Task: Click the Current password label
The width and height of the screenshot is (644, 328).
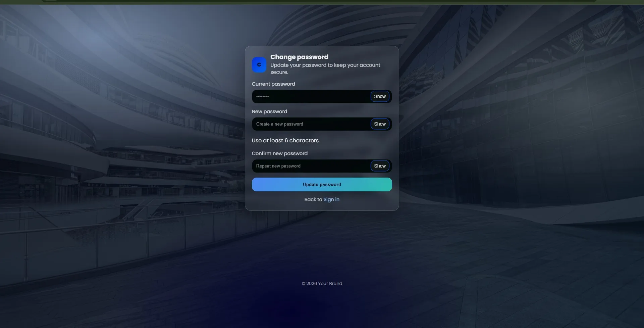Action: point(273,84)
